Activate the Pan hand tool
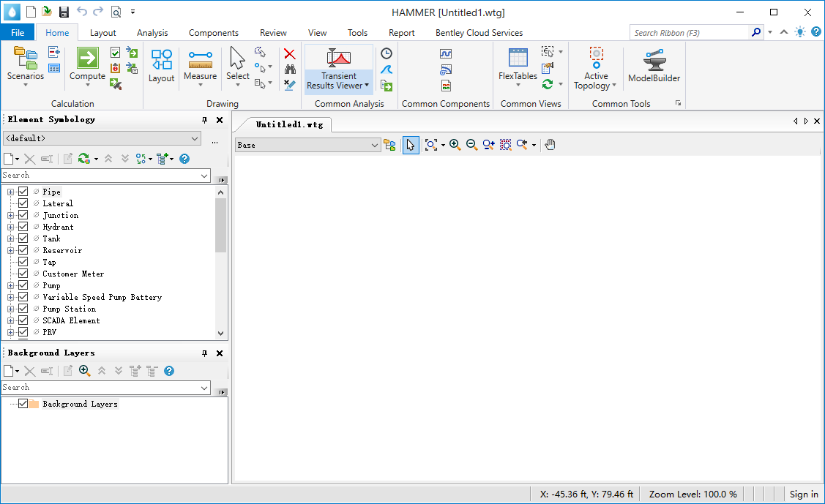 click(x=550, y=145)
